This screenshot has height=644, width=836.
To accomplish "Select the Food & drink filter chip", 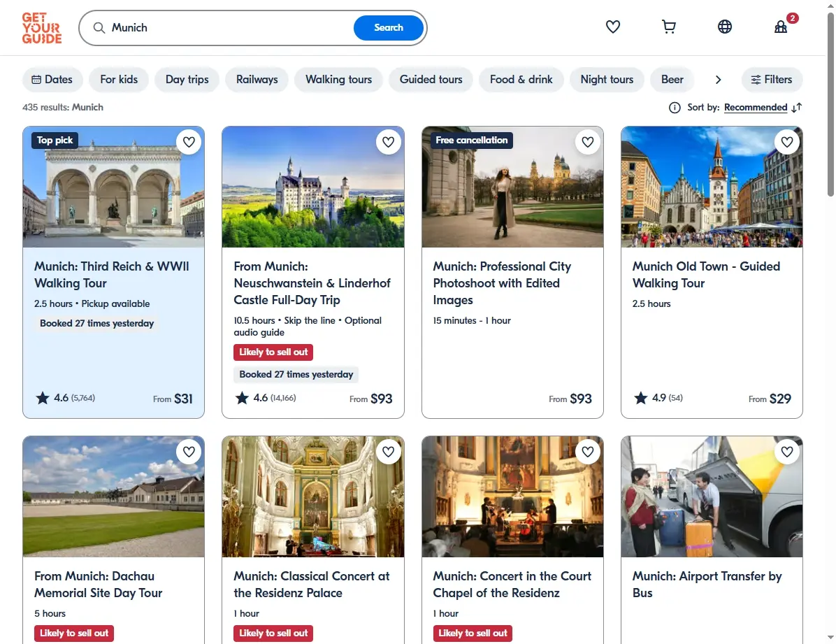I will [x=521, y=80].
